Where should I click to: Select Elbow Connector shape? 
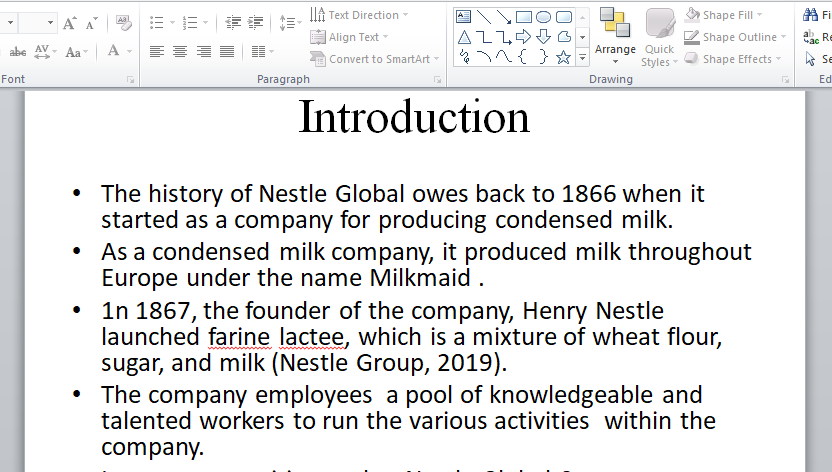click(483, 37)
